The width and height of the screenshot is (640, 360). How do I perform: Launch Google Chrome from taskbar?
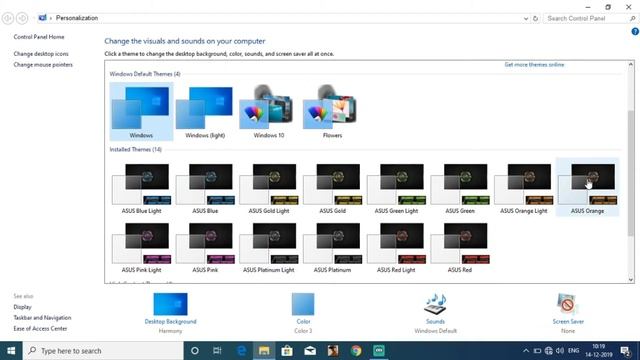(x=356, y=351)
